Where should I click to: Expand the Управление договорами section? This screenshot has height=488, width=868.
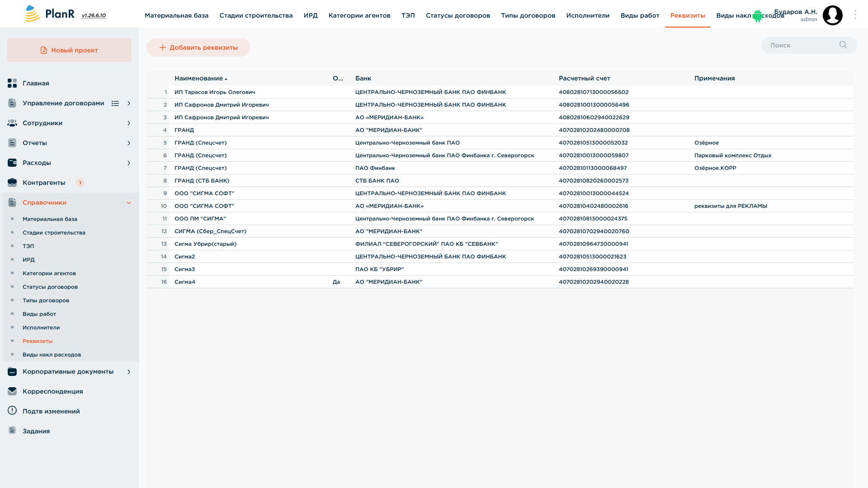(129, 103)
